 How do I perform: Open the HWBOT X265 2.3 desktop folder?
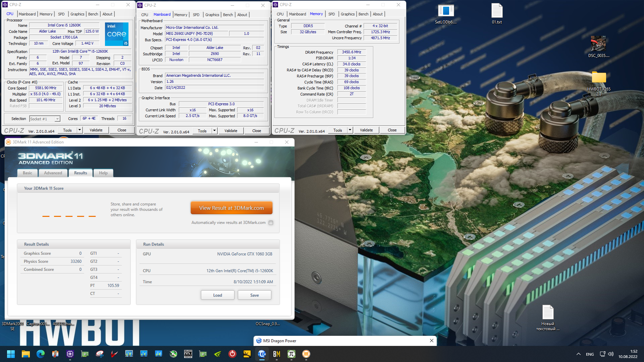click(x=599, y=84)
